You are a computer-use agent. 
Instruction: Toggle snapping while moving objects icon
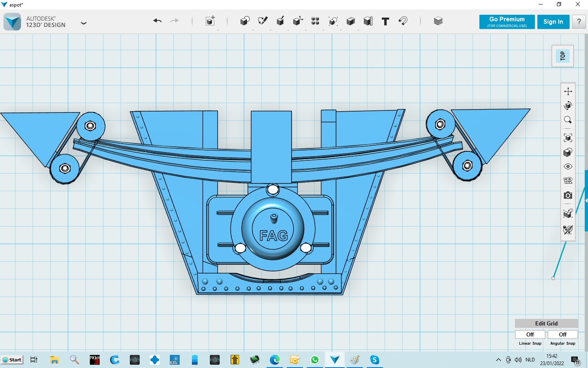coord(568,213)
